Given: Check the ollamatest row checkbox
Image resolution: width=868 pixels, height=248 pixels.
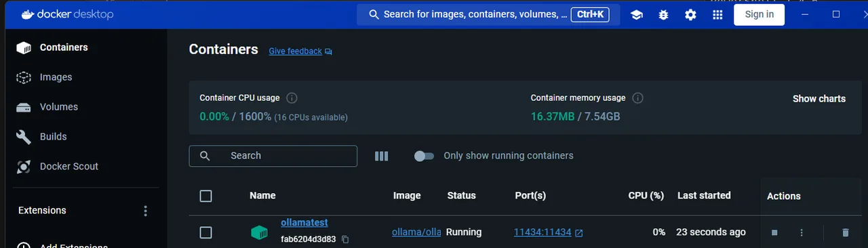Looking at the screenshot, I should 206,232.
